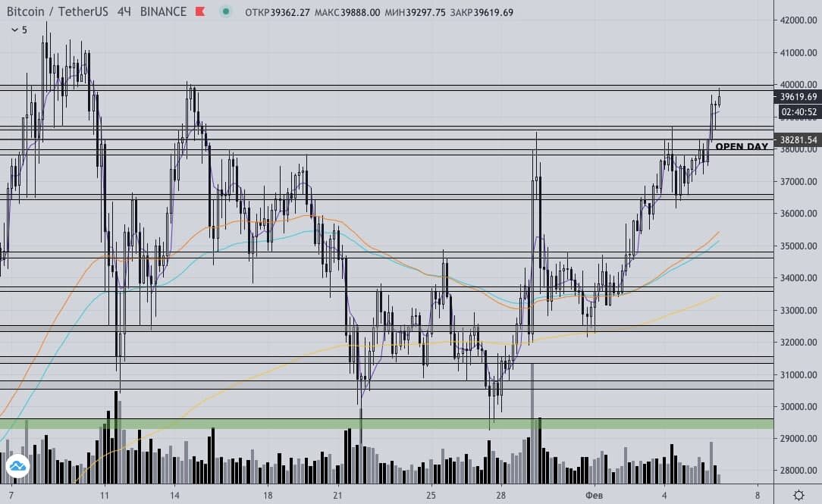Click the blue cloud logo badge
This screenshot has width=822, height=504.
17,466
